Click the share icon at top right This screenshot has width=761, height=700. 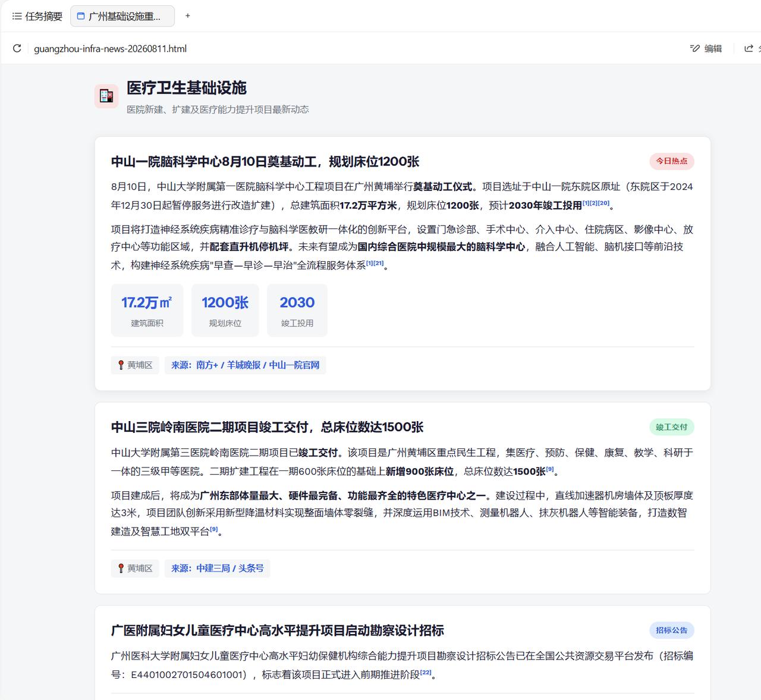coord(749,48)
